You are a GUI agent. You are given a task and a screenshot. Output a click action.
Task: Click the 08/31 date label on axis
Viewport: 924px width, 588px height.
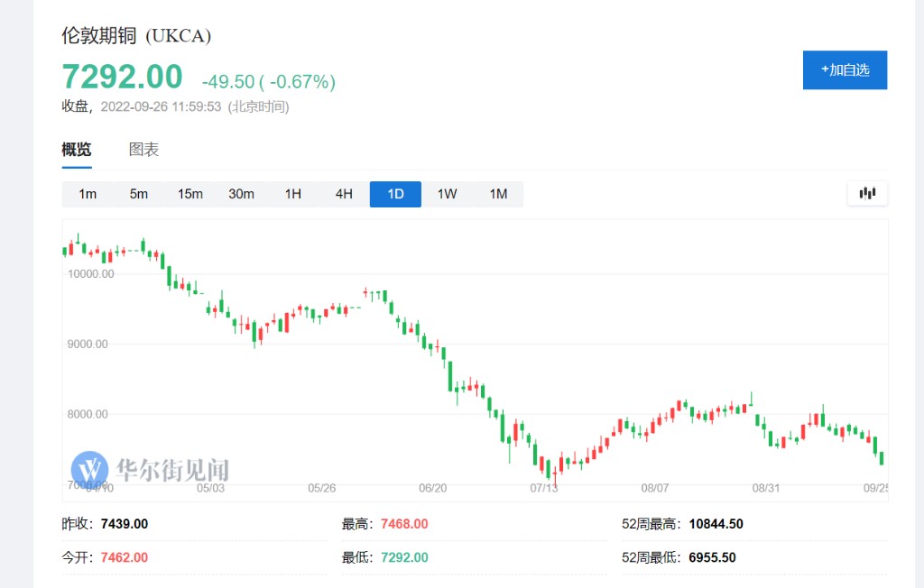(766, 488)
